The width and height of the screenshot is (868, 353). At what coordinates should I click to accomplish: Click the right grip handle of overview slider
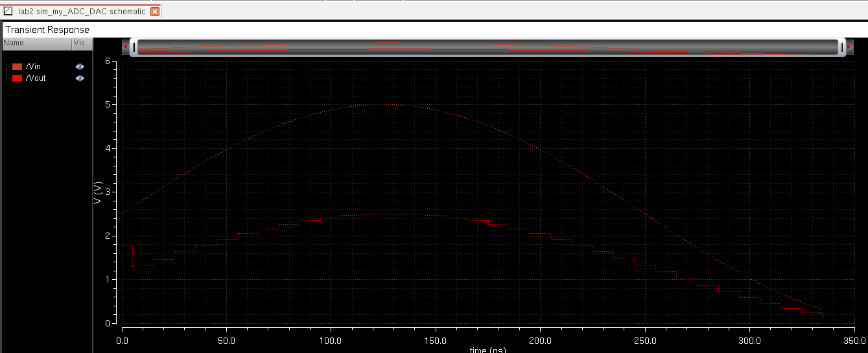click(841, 47)
